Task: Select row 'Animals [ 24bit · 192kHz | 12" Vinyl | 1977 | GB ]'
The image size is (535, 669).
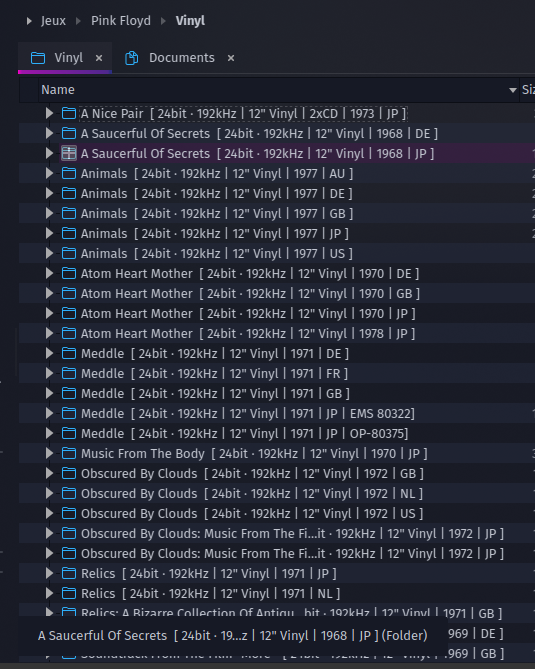Action: click(277, 213)
